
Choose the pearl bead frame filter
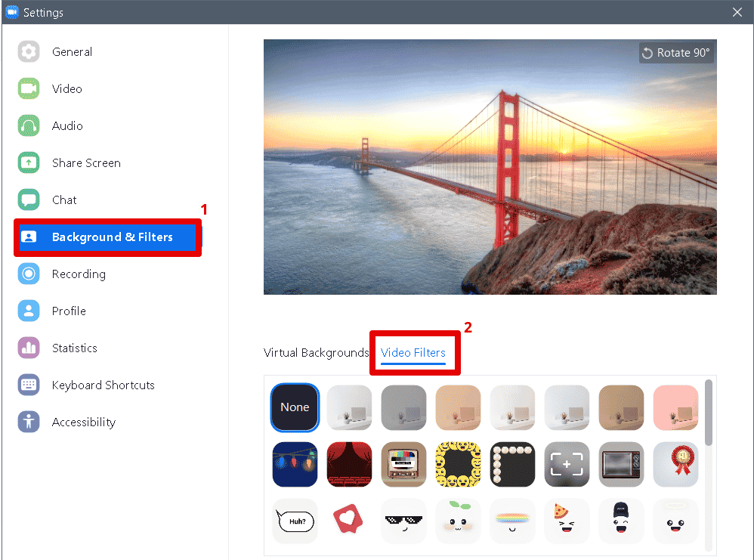[x=512, y=464]
